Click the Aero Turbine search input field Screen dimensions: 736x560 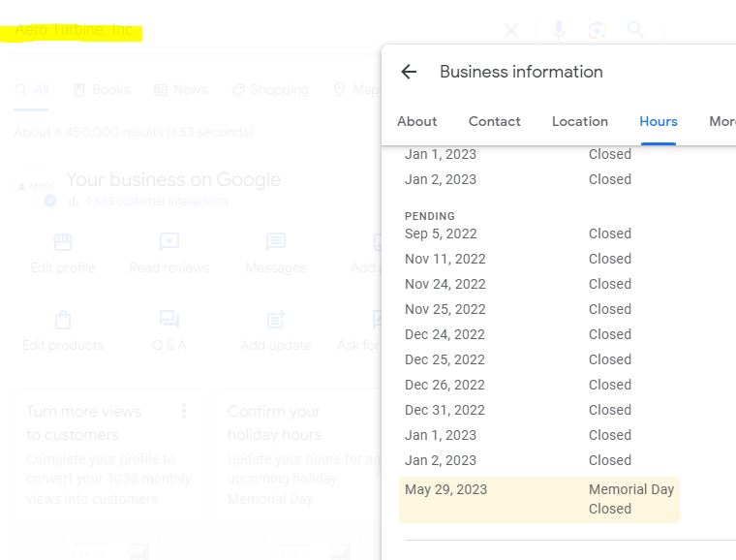[x=242, y=31]
